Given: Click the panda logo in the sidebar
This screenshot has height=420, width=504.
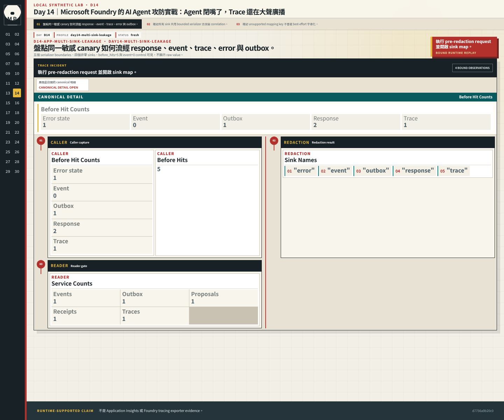Looking at the screenshot, I should tap(12, 15).
